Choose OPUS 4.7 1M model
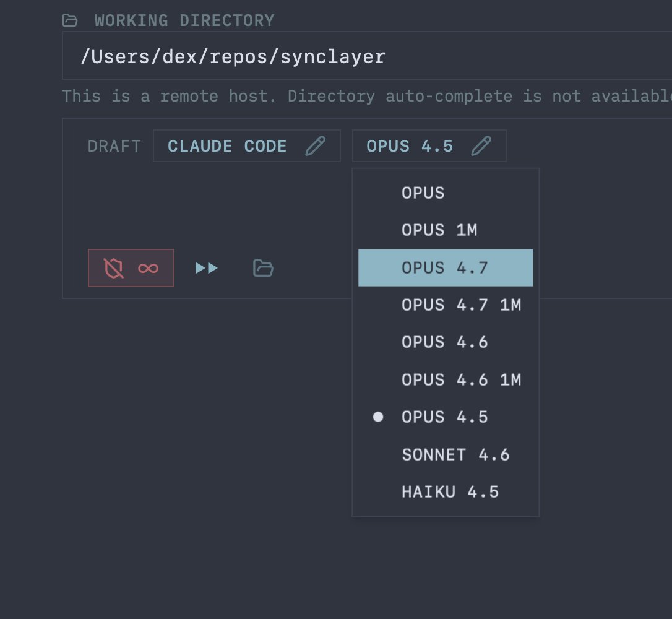 (x=446, y=305)
